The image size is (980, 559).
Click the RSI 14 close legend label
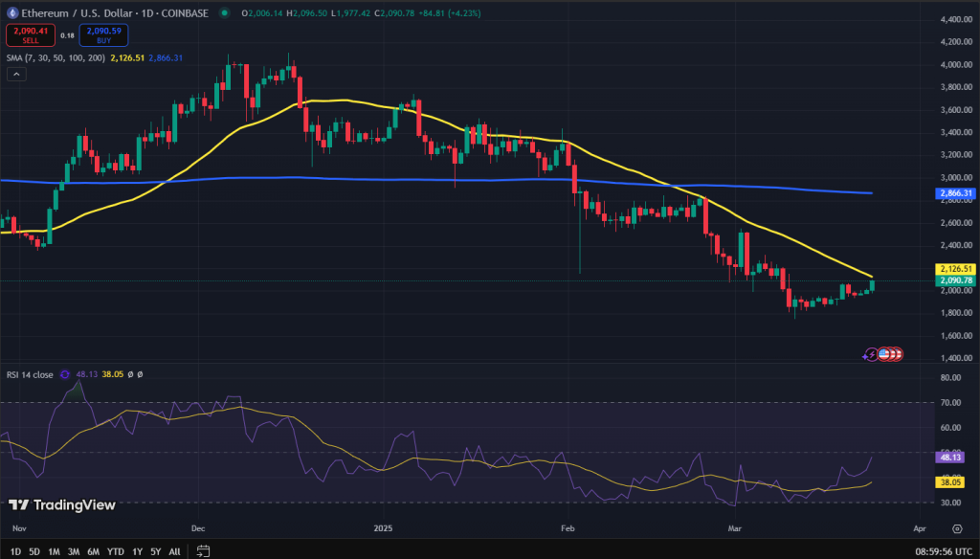[x=30, y=374]
